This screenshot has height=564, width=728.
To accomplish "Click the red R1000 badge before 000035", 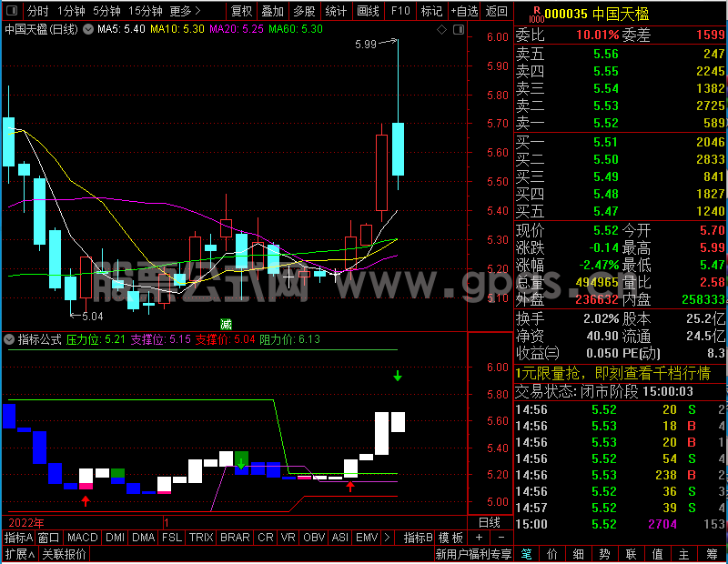I will pyautogui.click(x=536, y=15).
